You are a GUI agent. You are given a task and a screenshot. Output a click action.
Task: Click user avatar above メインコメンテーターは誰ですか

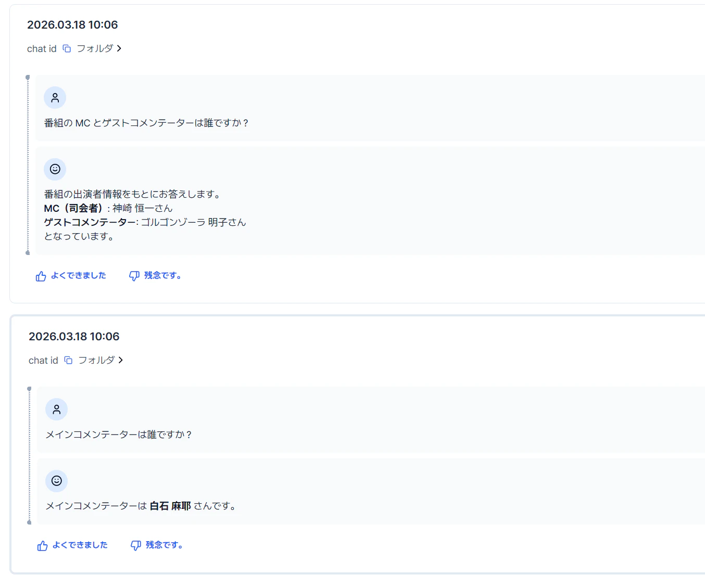(56, 409)
